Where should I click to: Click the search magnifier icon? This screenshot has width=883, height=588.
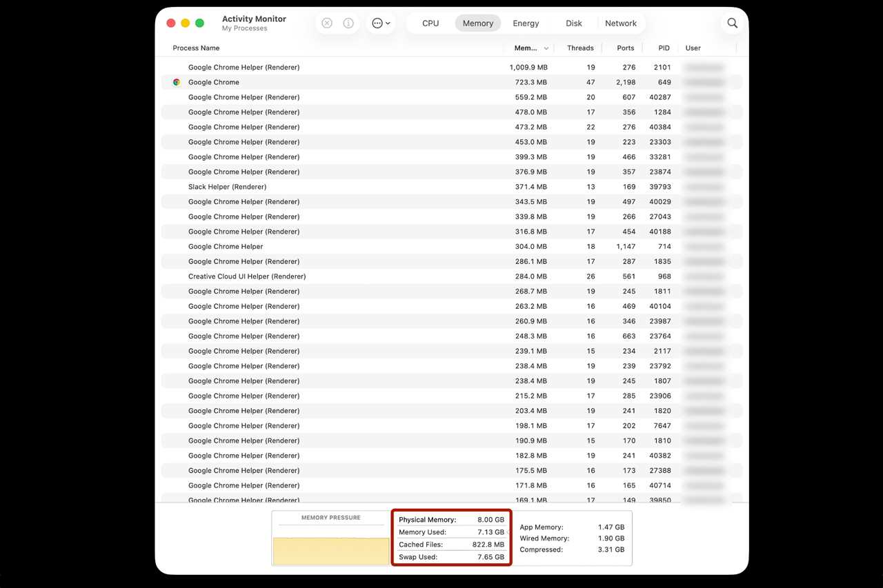pos(732,23)
